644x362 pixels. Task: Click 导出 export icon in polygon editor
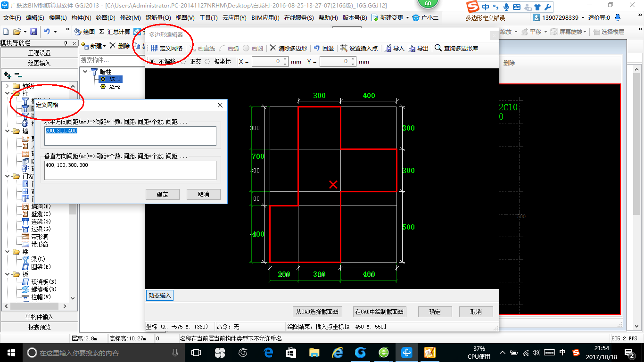pos(418,48)
